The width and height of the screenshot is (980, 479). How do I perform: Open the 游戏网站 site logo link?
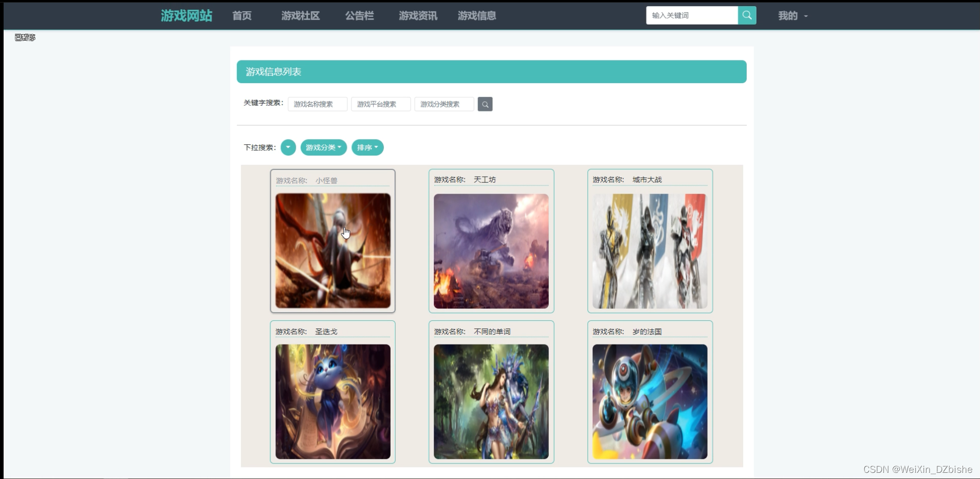coord(187,16)
